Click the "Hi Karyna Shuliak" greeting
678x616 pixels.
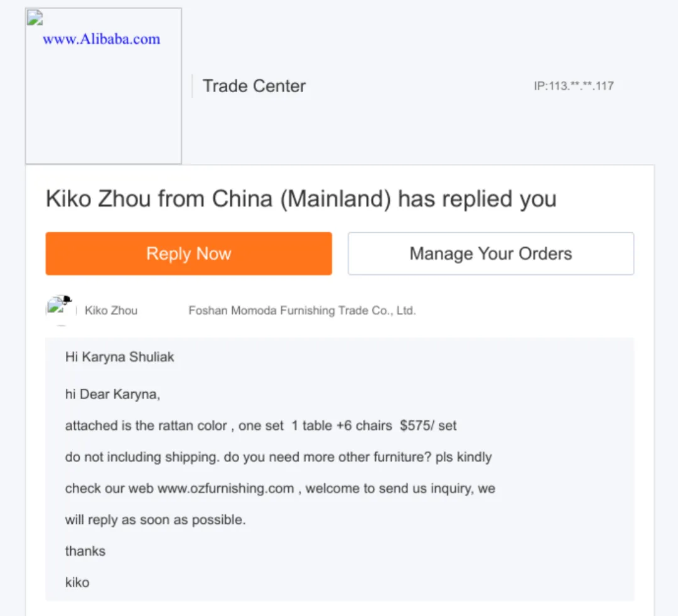(x=120, y=357)
